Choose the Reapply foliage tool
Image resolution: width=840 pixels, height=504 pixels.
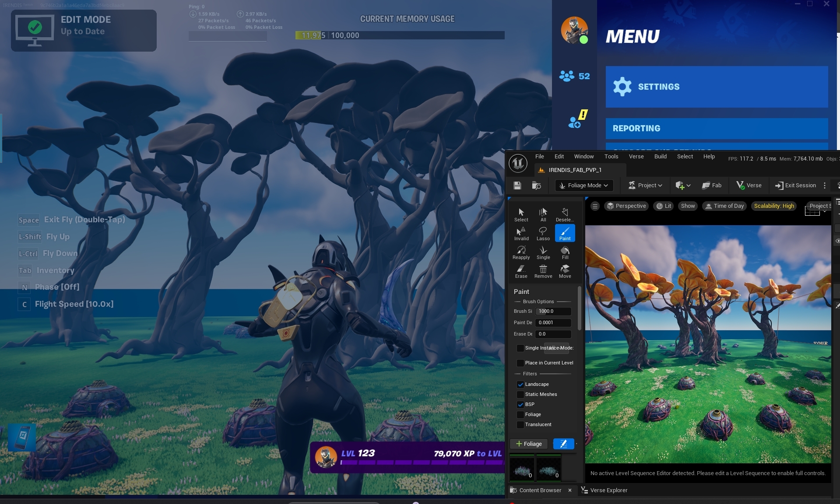coord(521,252)
